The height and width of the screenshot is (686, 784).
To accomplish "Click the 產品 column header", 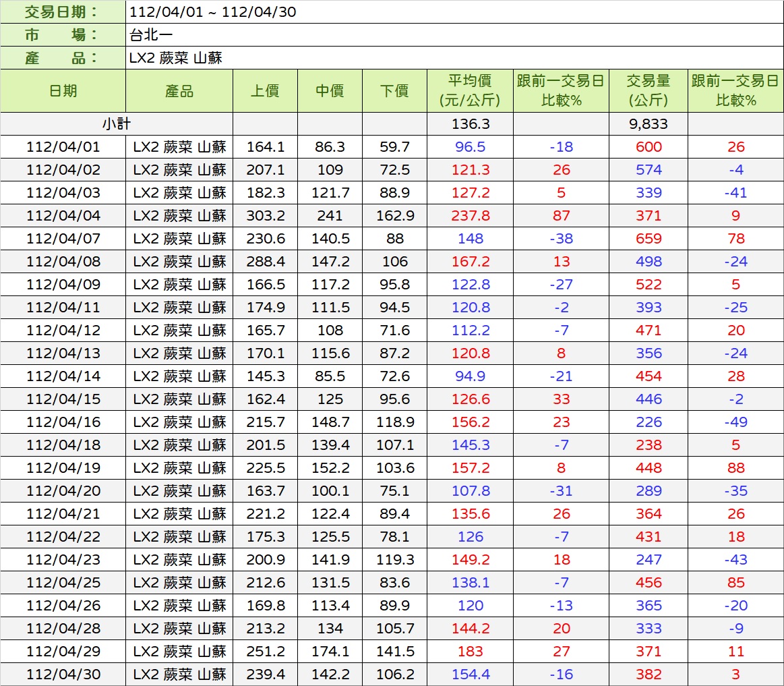I will coord(179,91).
